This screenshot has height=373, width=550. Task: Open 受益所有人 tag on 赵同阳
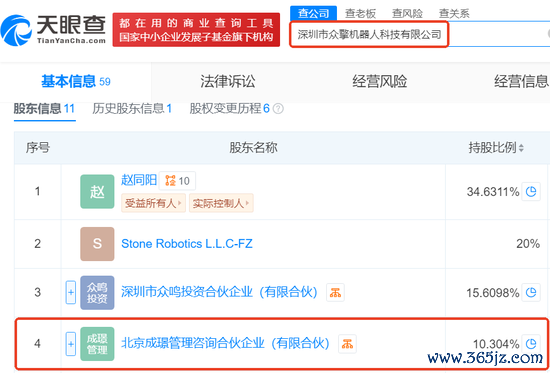point(153,203)
